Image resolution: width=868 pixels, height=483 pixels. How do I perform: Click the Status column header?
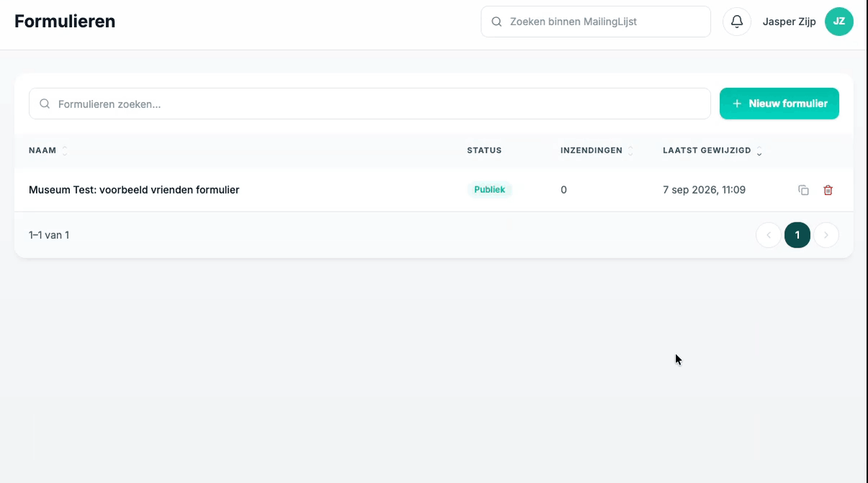[484, 150]
